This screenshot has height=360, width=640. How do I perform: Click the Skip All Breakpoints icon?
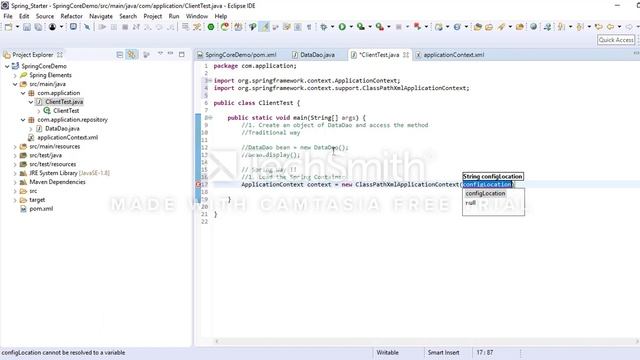pyautogui.click(x=87, y=27)
